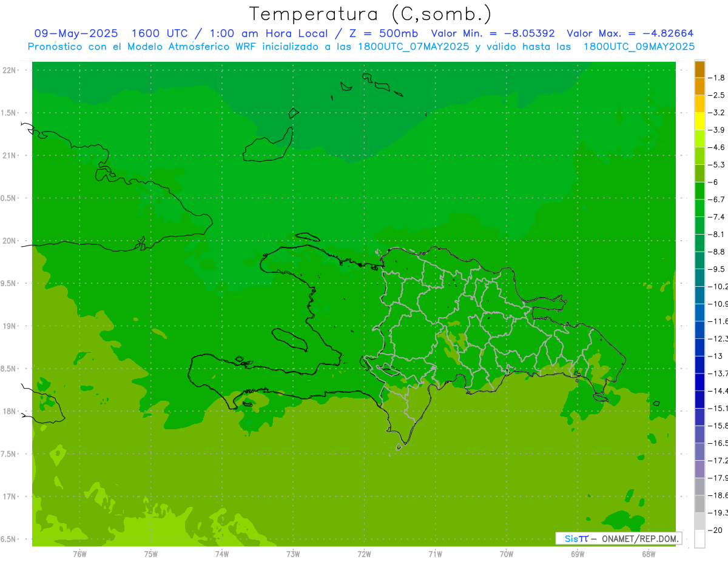The height and width of the screenshot is (562, 728).
Task: Click the 'Valor Min. = -8.05392' value
Action: (x=493, y=33)
